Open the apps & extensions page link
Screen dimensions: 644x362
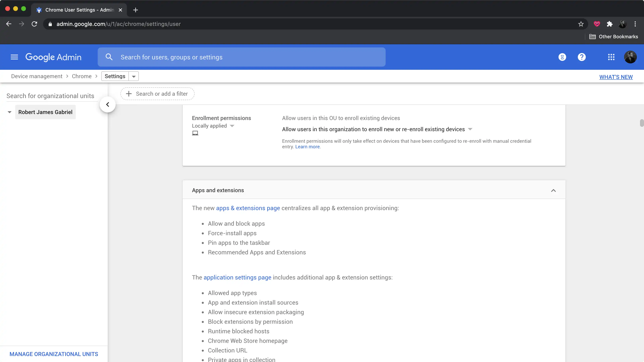click(248, 208)
